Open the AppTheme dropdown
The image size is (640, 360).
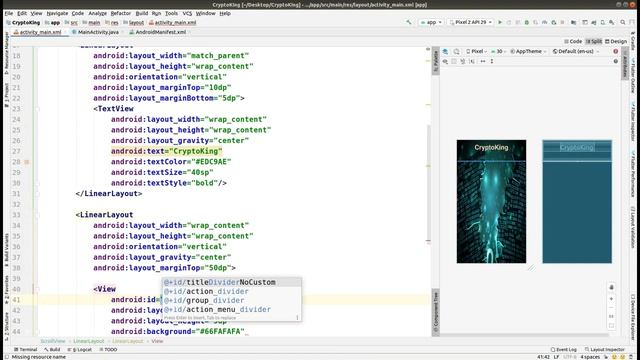(528, 51)
